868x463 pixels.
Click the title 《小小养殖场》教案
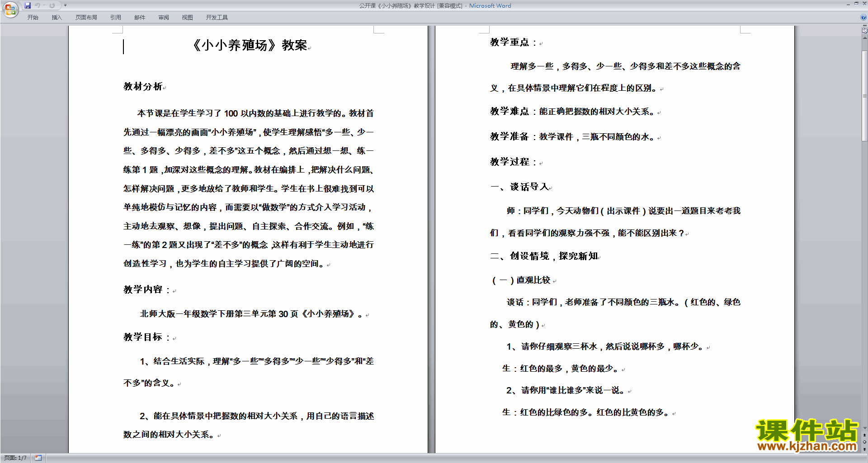(x=249, y=45)
